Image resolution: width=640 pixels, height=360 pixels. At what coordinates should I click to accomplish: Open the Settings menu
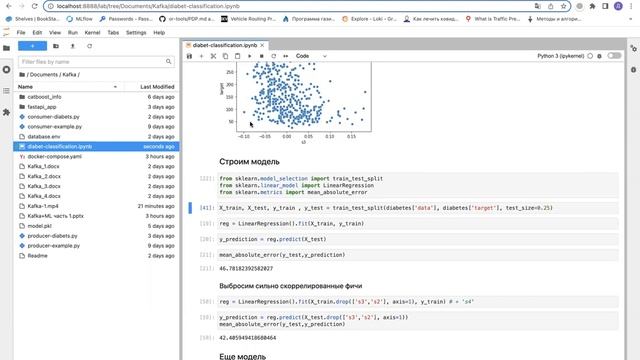tap(136, 32)
